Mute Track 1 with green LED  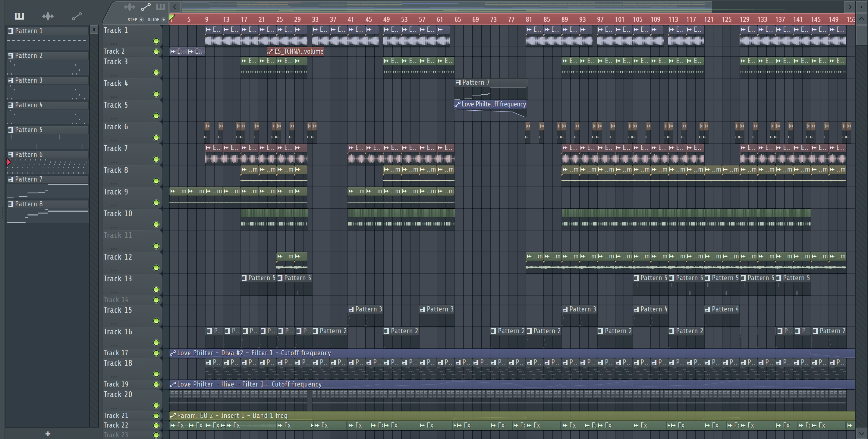[x=156, y=41]
